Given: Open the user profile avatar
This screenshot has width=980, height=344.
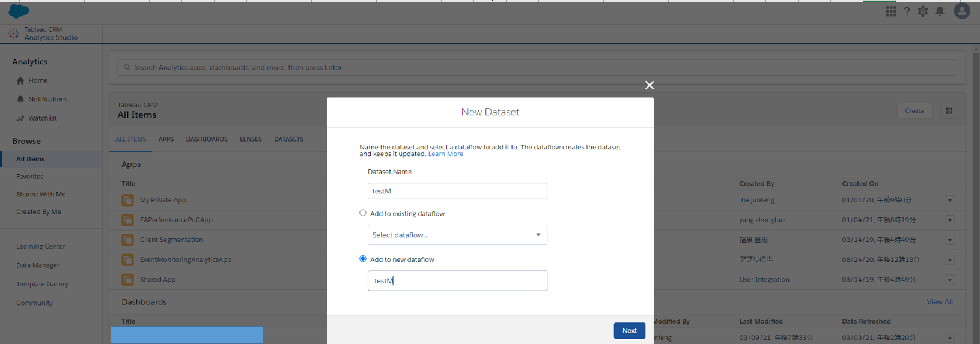Looking at the screenshot, I should (x=961, y=11).
